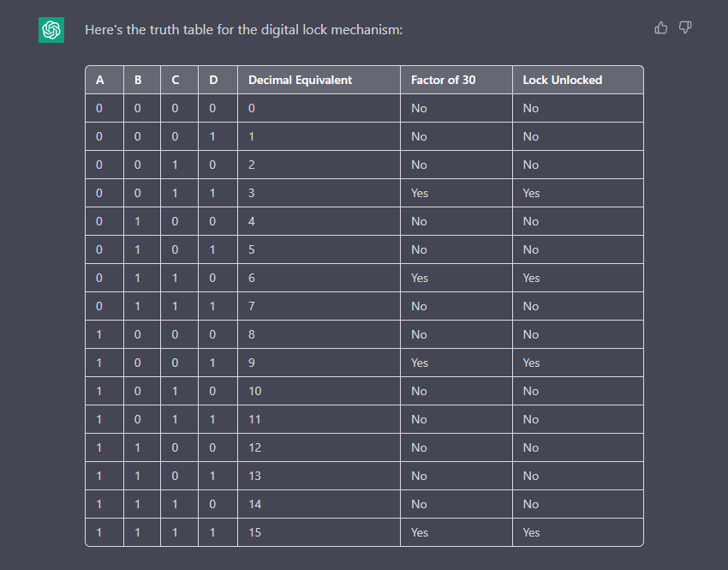Click the thumbs up icon
Screen dimensions: 728x570
660,28
